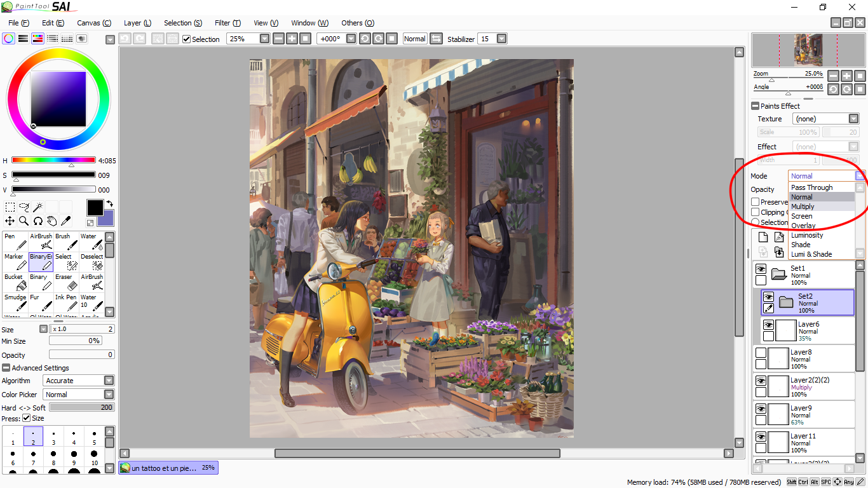Pick brush size 5 preset
This screenshot has height=488, width=868.
coord(94,437)
